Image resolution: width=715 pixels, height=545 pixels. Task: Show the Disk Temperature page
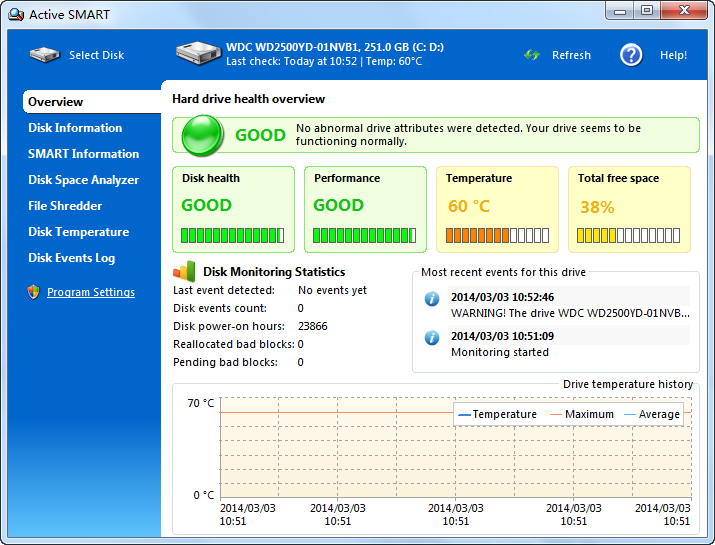click(x=78, y=232)
